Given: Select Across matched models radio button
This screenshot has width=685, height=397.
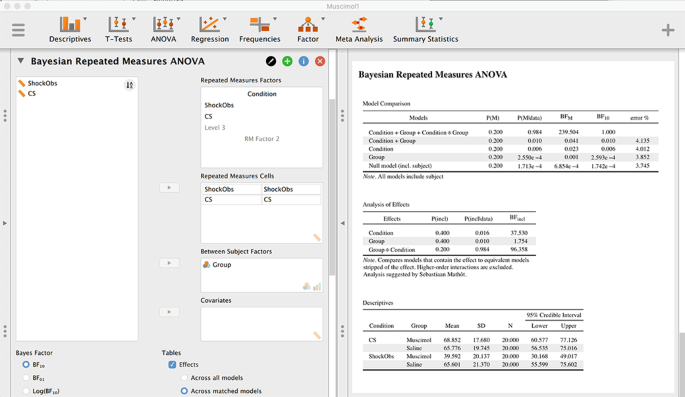Looking at the screenshot, I should pos(184,391).
